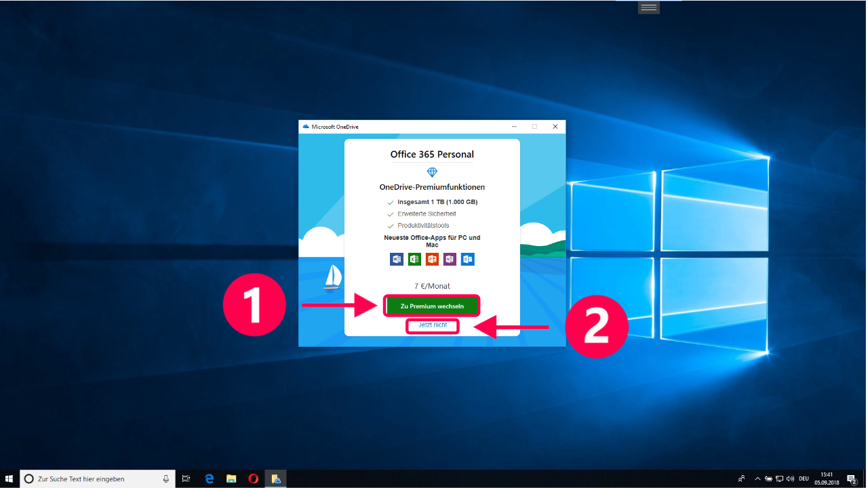Click the Insgesamt 1 TB (1.000 GB) line
868x488 pixels.
point(437,202)
